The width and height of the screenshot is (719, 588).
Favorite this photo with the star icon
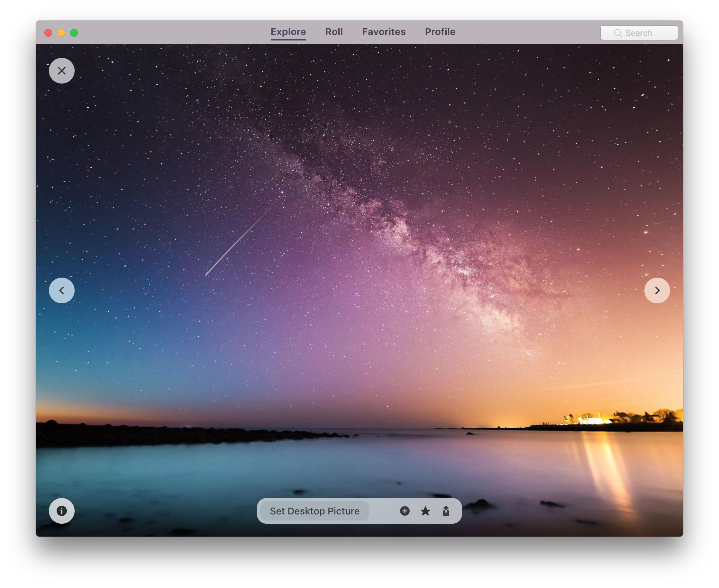[425, 511]
